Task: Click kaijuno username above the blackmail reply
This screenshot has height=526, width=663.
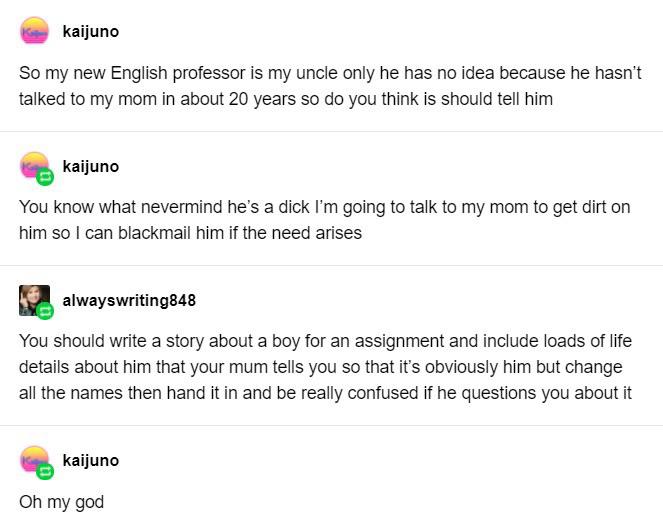Action: [90, 166]
